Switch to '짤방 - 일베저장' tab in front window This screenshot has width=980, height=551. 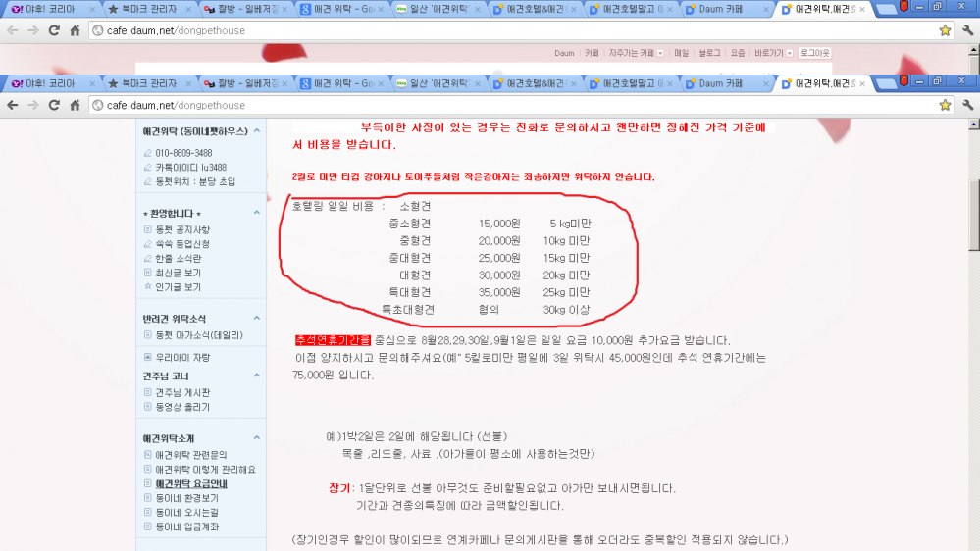point(245,83)
